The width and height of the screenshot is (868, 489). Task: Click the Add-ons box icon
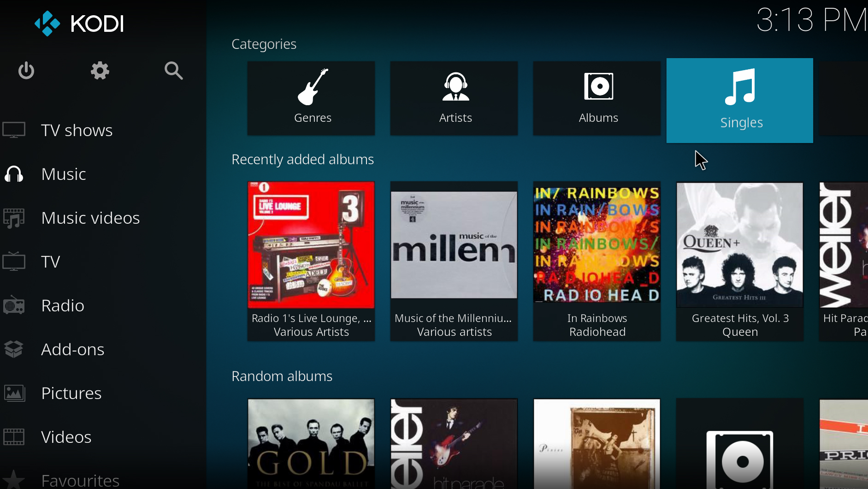tap(14, 349)
